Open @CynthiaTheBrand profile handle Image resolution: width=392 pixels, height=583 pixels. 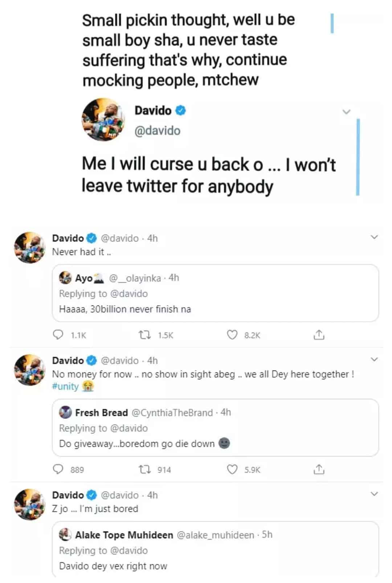(172, 413)
